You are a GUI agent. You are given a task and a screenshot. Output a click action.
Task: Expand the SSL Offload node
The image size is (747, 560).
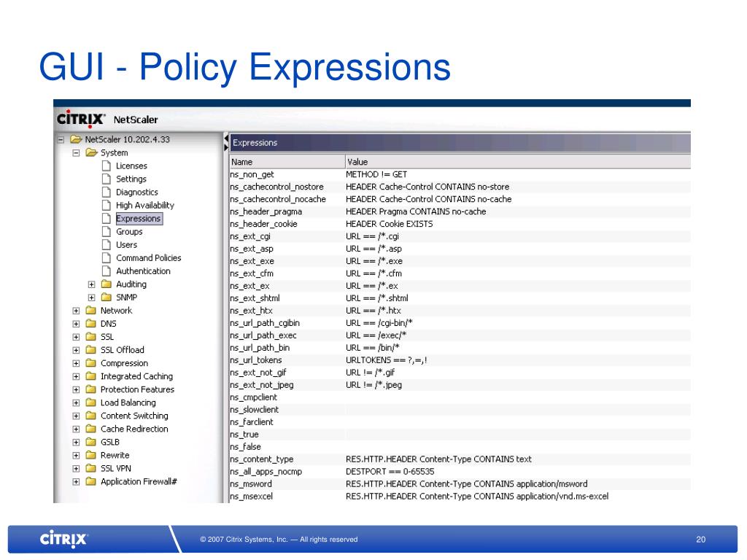[x=76, y=350]
